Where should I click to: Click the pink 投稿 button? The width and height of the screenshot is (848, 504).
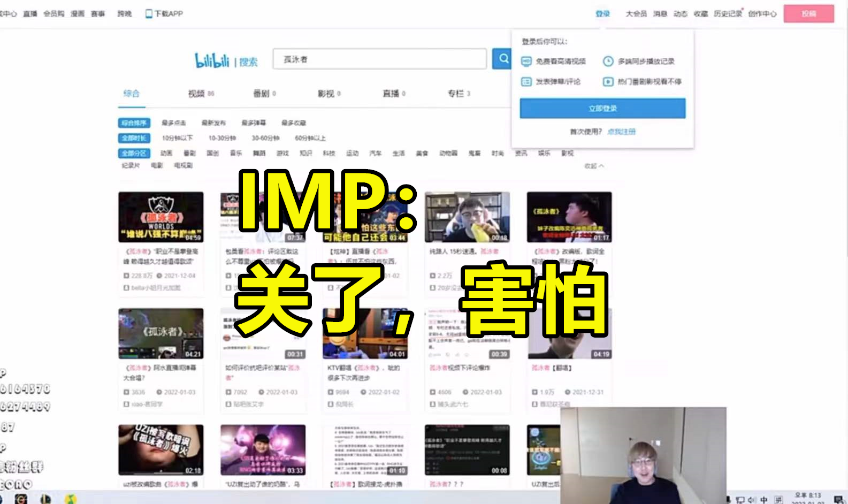(809, 14)
